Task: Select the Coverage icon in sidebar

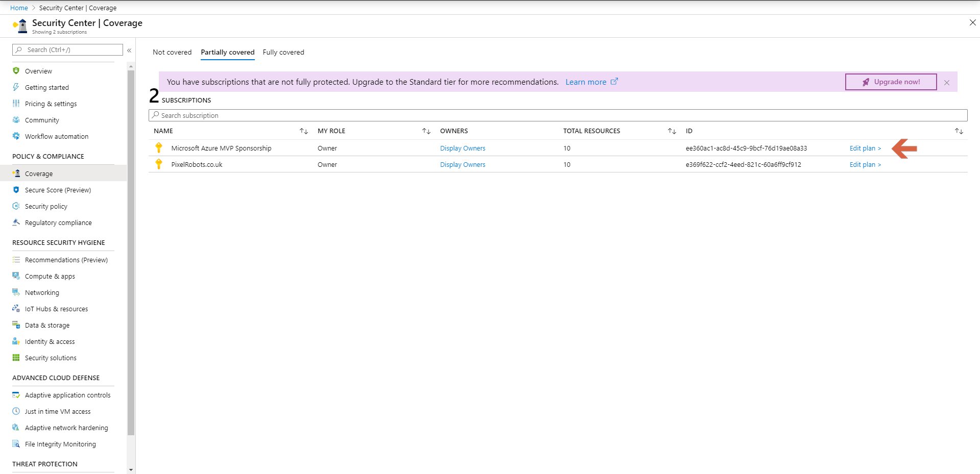Action: (16, 173)
